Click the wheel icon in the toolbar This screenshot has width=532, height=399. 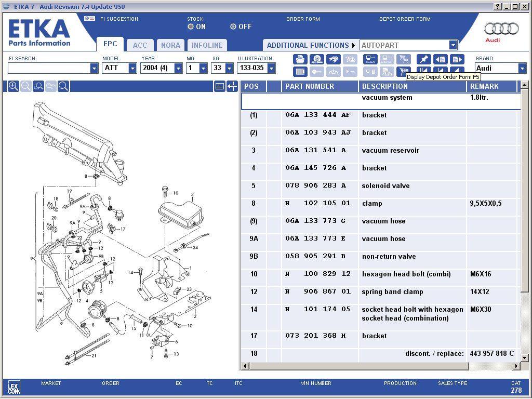(x=317, y=60)
